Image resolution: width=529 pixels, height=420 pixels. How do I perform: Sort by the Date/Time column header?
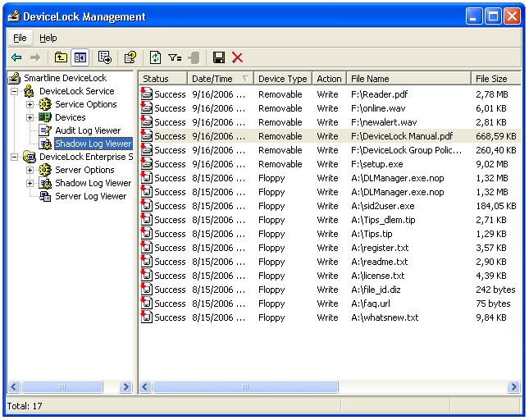tap(221, 79)
